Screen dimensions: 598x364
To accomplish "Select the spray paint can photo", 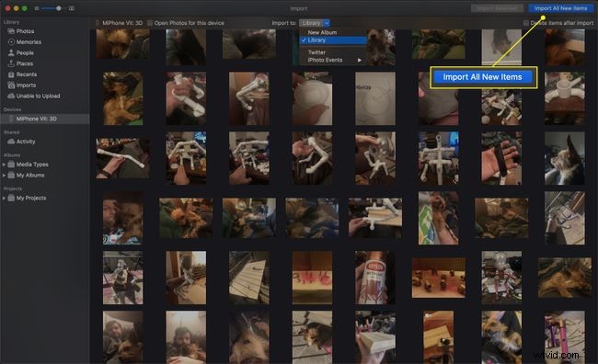I will coord(375,278).
